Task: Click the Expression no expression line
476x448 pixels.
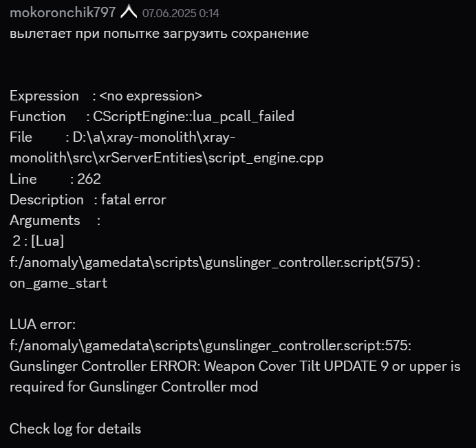Action: 106,96
